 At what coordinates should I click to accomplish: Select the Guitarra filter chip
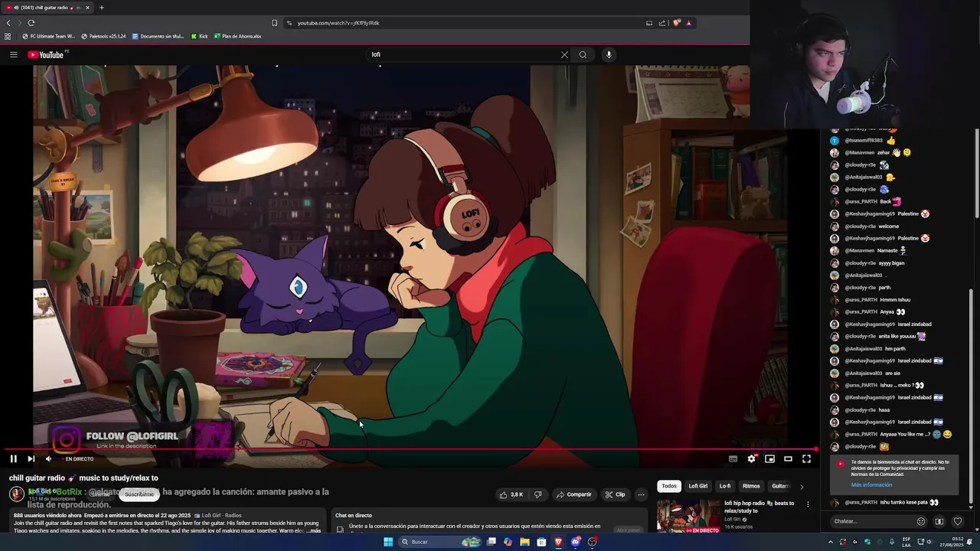click(x=780, y=486)
